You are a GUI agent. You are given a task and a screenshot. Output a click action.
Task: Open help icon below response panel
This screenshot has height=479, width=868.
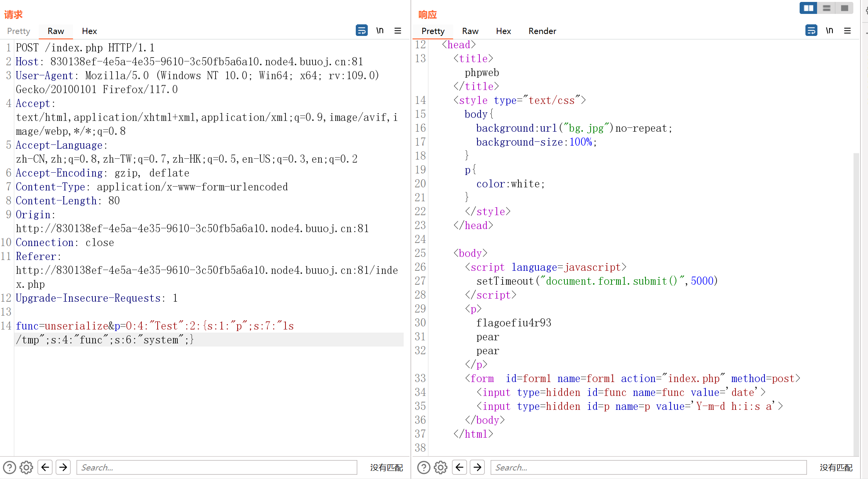(424, 467)
